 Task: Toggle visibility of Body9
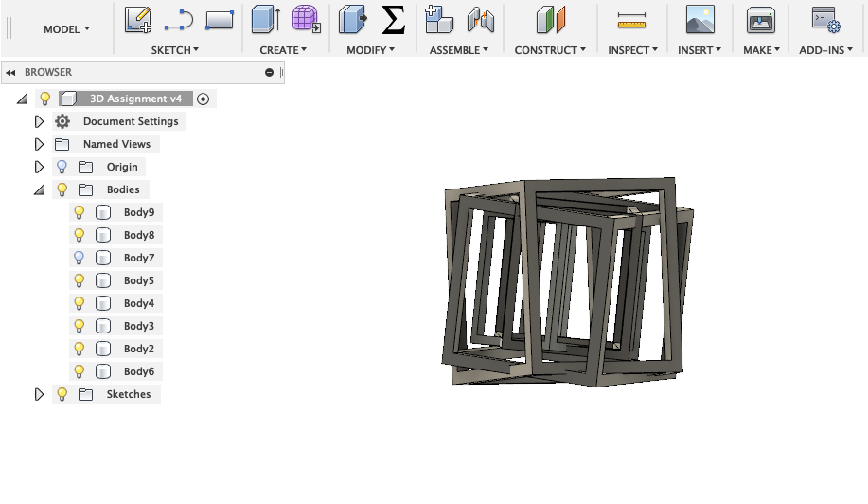(80, 212)
